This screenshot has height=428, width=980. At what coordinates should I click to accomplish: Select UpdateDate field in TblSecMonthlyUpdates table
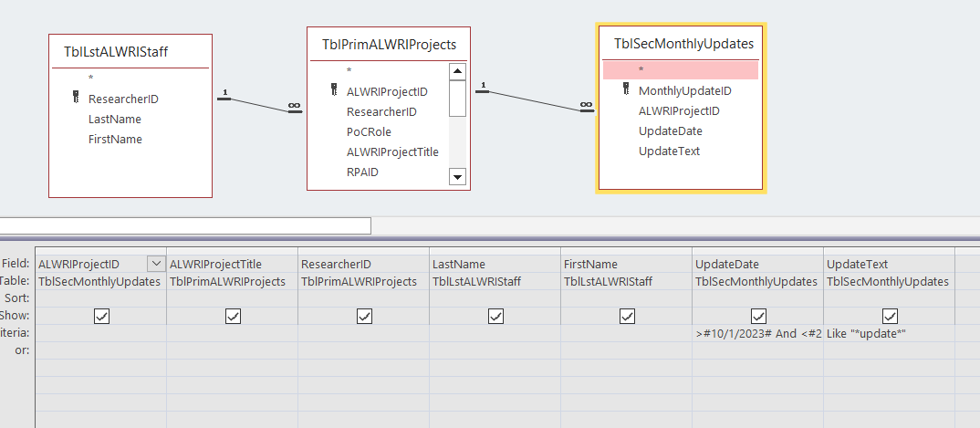pyautogui.click(x=670, y=130)
